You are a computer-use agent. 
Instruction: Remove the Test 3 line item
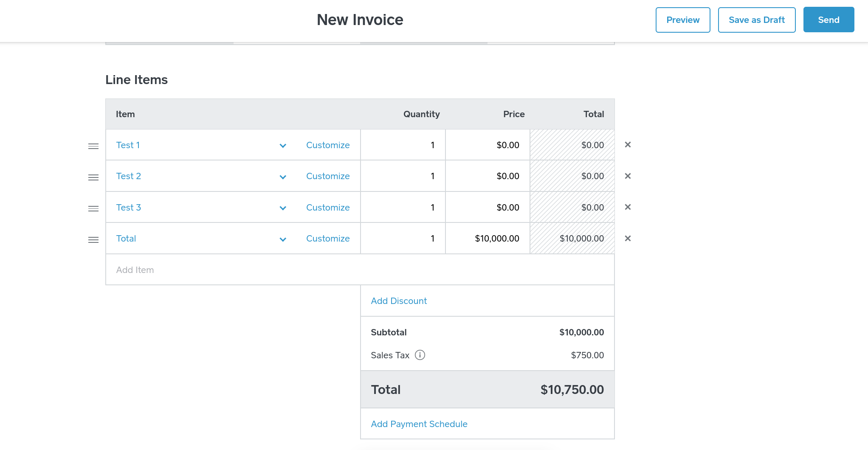628,207
